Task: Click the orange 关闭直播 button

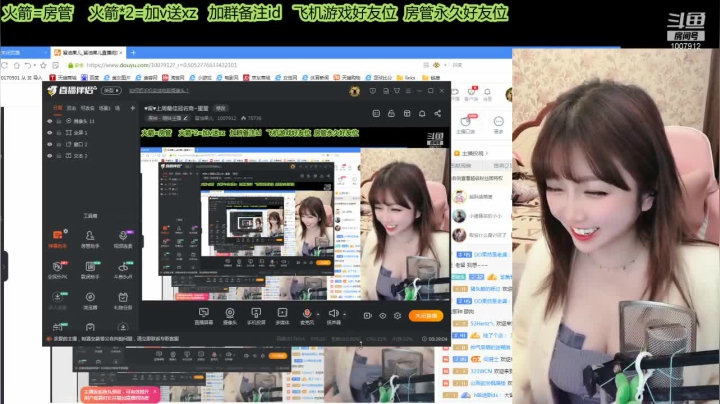Action: (x=426, y=316)
